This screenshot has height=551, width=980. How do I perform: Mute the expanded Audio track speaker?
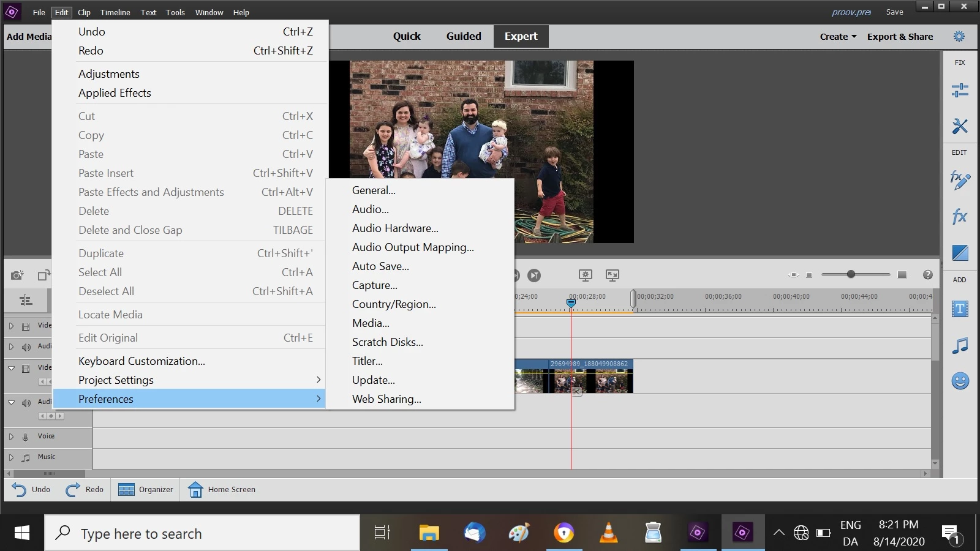tap(26, 403)
